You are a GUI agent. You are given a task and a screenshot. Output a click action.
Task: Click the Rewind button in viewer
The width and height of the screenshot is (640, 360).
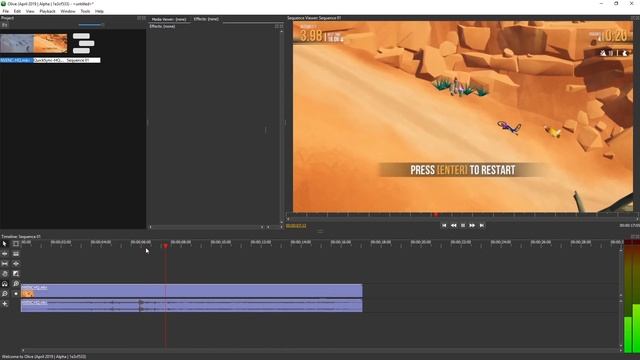pos(453,225)
